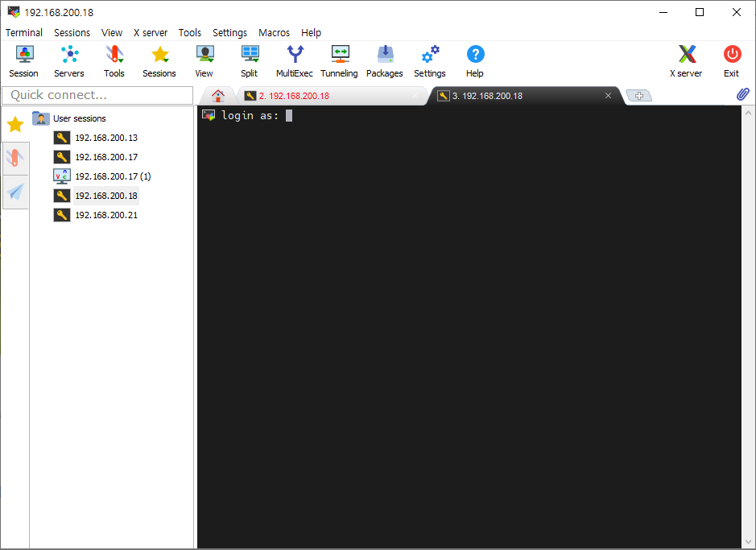
Task: Maximize the MobaXterm window
Action: (700, 12)
